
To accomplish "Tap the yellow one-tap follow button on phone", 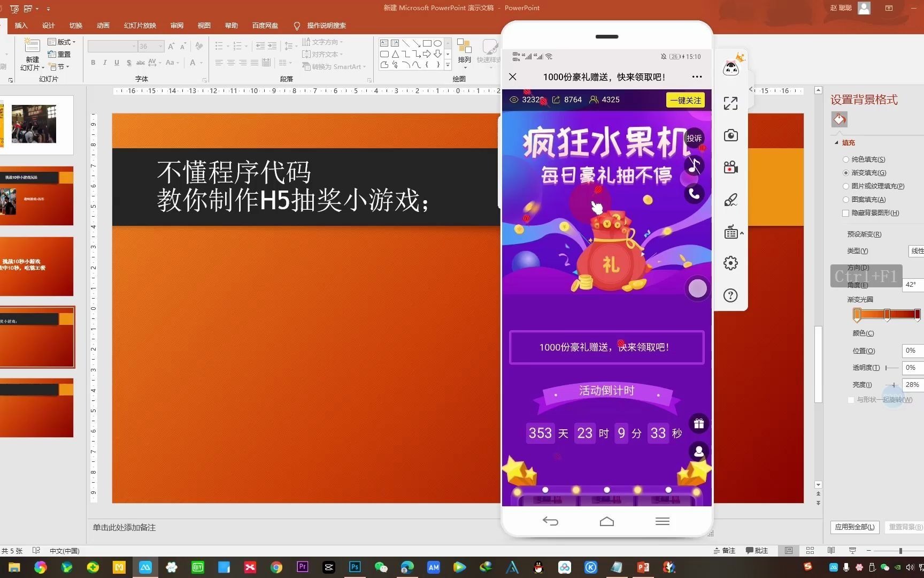I will coord(686,100).
